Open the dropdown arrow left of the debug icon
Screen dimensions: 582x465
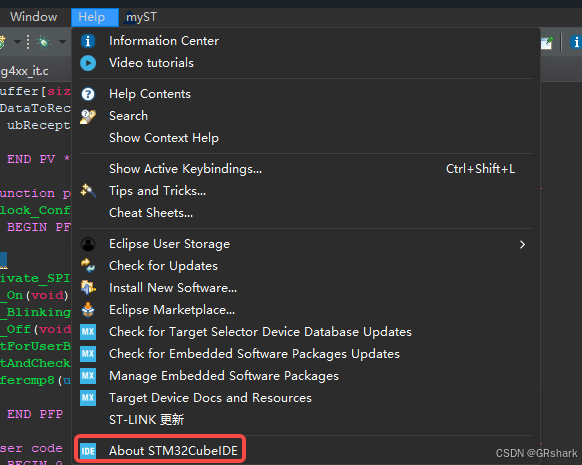(17, 42)
